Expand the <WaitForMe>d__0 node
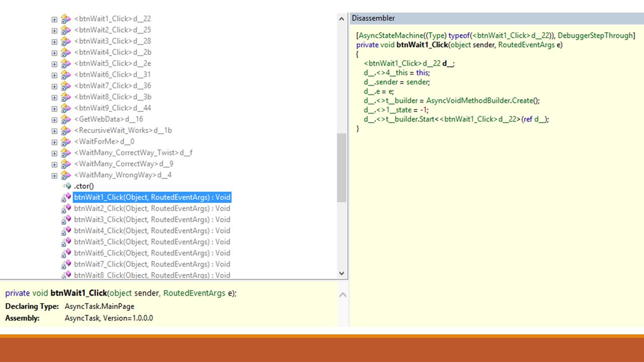Image resolution: width=644 pixels, height=362 pixels. (x=54, y=142)
